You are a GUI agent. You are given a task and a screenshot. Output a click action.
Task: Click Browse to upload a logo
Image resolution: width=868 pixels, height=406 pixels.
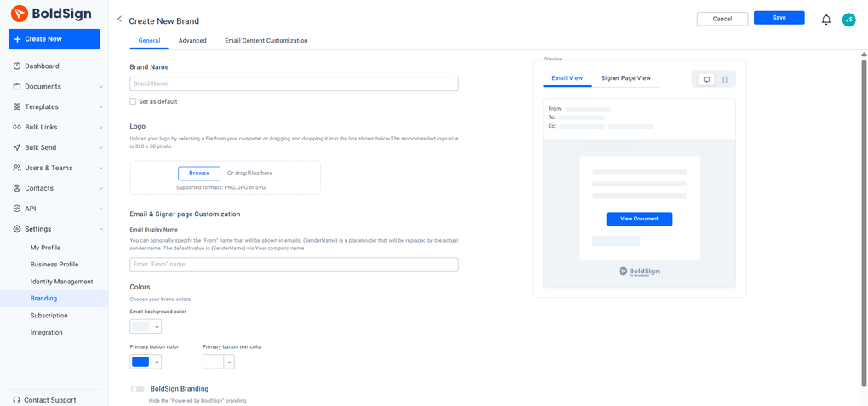click(199, 173)
